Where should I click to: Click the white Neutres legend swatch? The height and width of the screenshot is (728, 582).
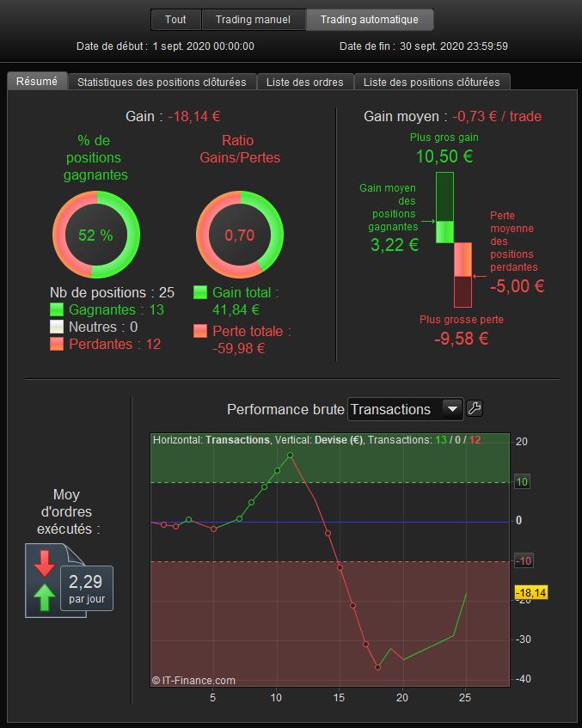tap(57, 327)
